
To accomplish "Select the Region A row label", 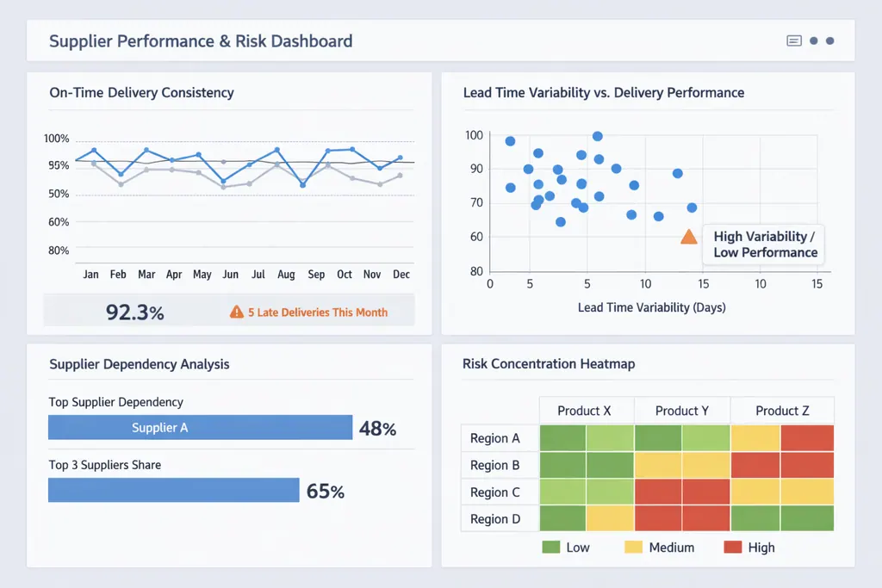I will point(495,438).
